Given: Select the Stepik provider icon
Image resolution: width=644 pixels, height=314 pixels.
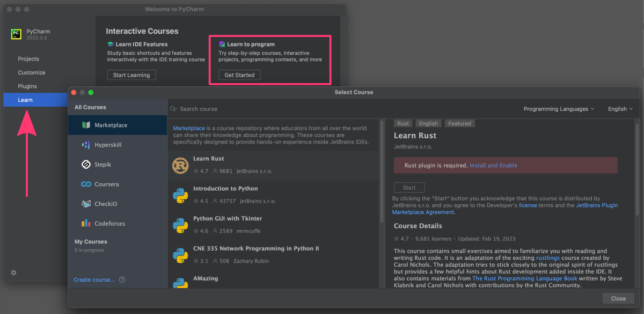Looking at the screenshot, I should point(86,165).
